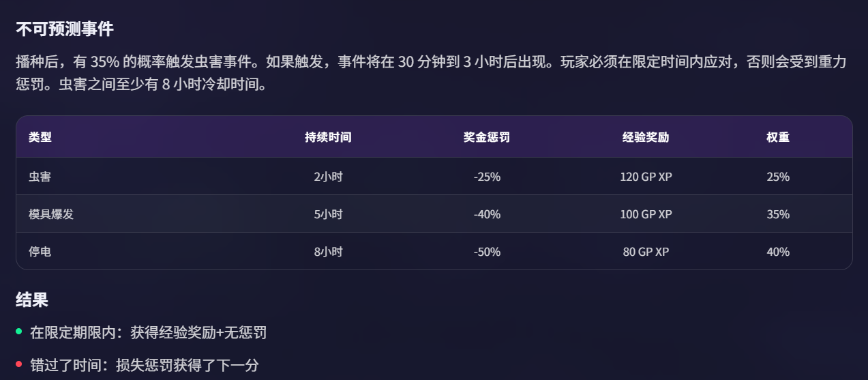The width and height of the screenshot is (868, 380).
Task: Click the 不可预测事件 heading
Action: click(x=65, y=29)
